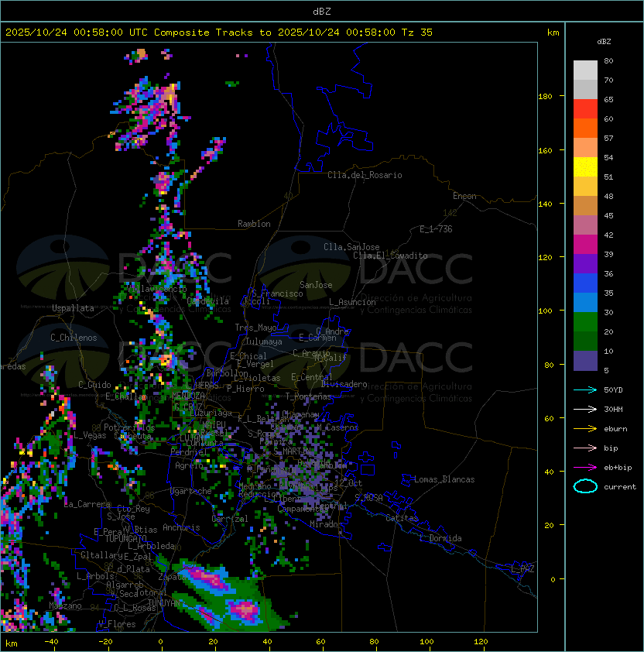644x652 pixels.
Task: Click the 'L_Vegas' map label
Action: pos(90,435)
